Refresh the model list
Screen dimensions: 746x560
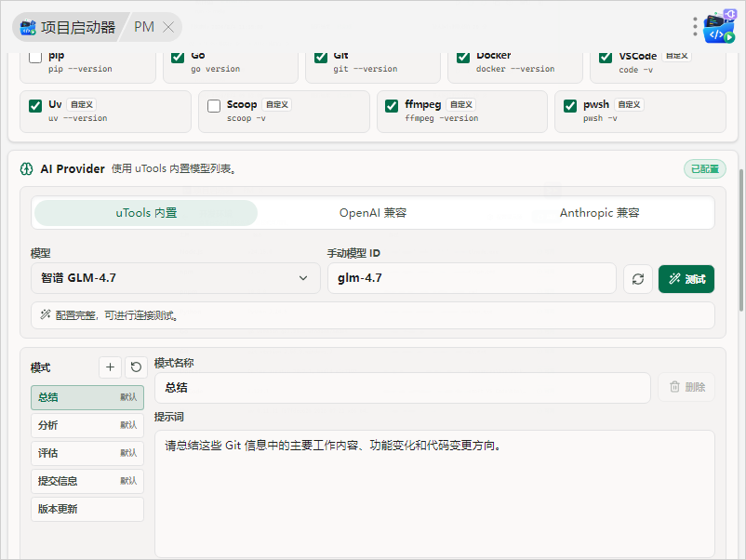point(638,279)
